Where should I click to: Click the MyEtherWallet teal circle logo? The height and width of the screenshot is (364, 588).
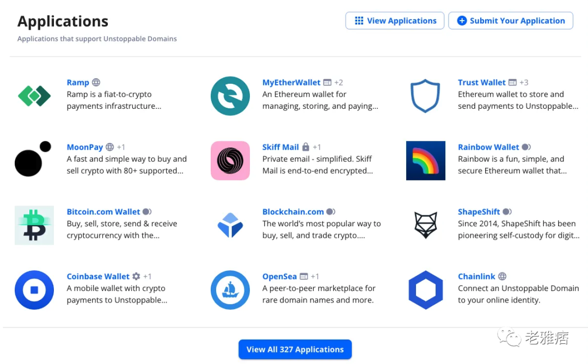230,96
